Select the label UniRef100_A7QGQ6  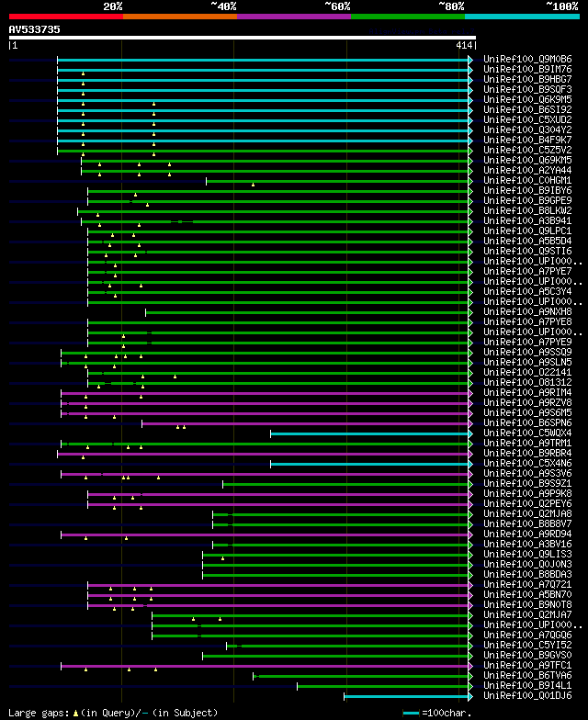[527, 636]
